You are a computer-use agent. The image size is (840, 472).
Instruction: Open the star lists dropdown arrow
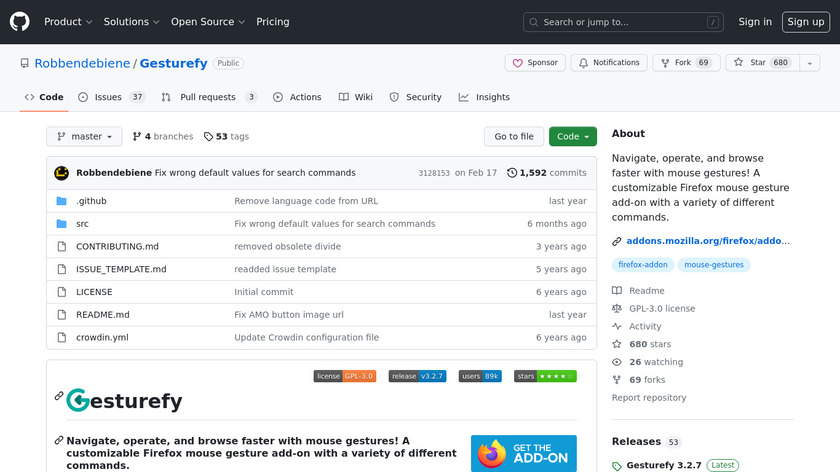tap(810, 63)
